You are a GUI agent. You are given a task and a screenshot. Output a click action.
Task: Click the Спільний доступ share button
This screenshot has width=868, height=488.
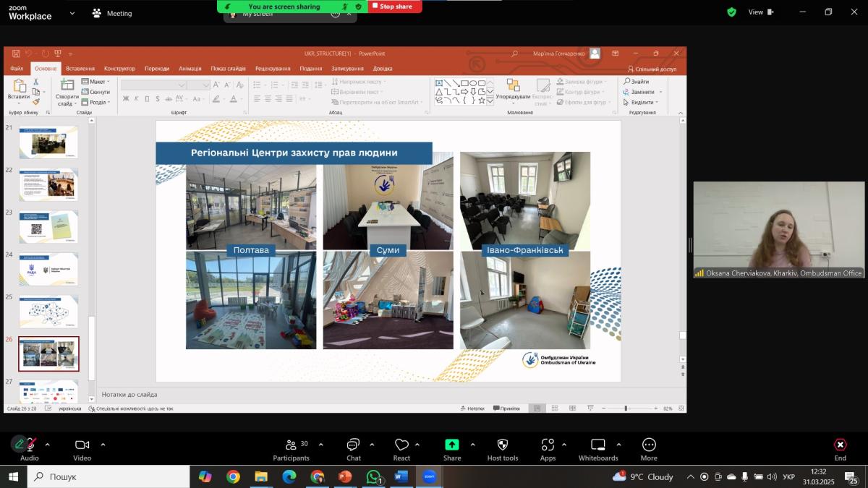pyautogui.click(x=652, y=69)
